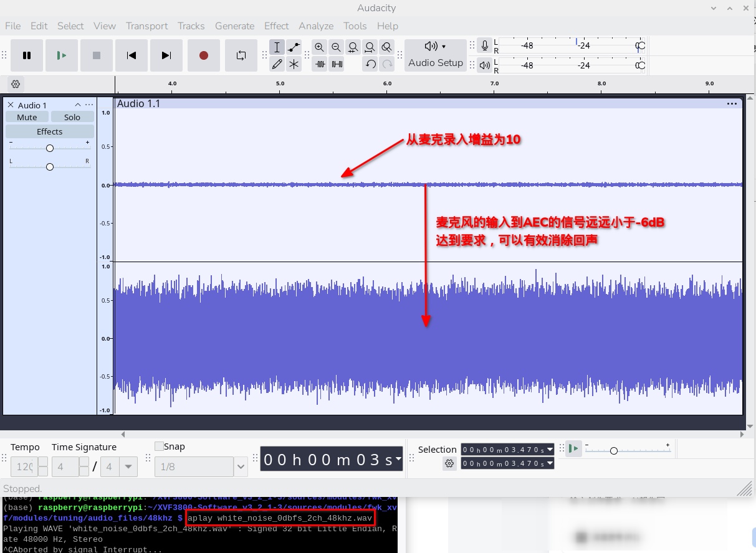Open selection end time format dropdown

click(x=550, y=463)
